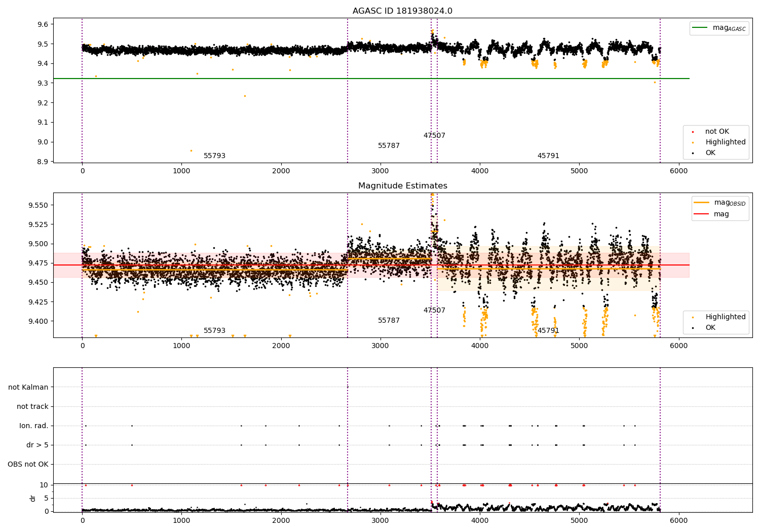
Task: Click the red 'mag' line sample in middle legend
Action: click(x=702, y=214)
